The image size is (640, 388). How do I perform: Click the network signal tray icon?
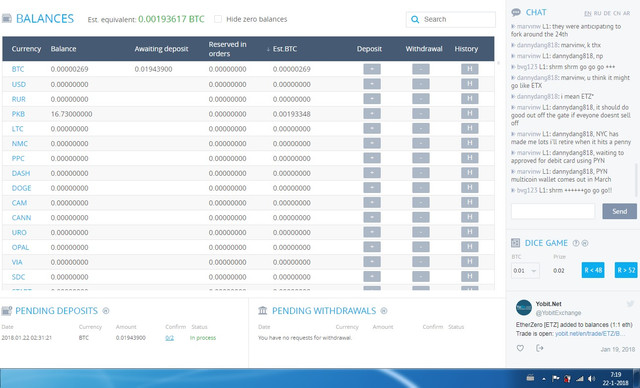pyautogui.click(x=580, y=379)
